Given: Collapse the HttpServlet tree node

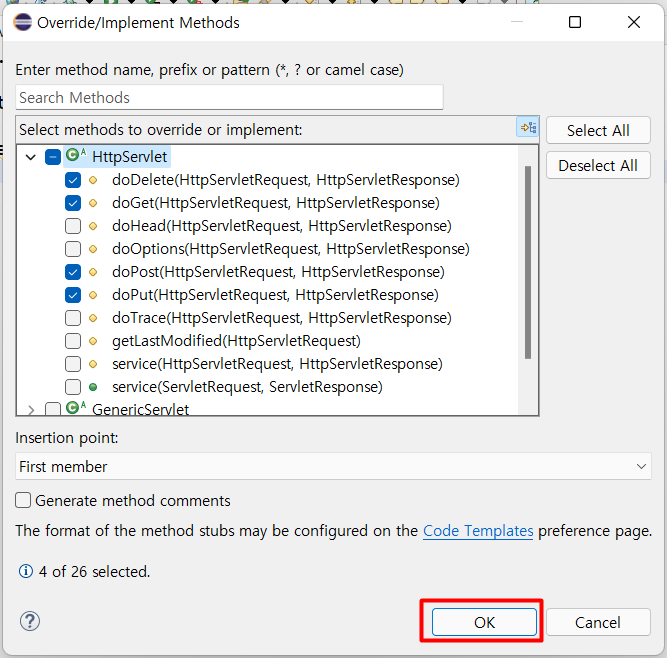Looking at the screenshot, I should 31,157.
